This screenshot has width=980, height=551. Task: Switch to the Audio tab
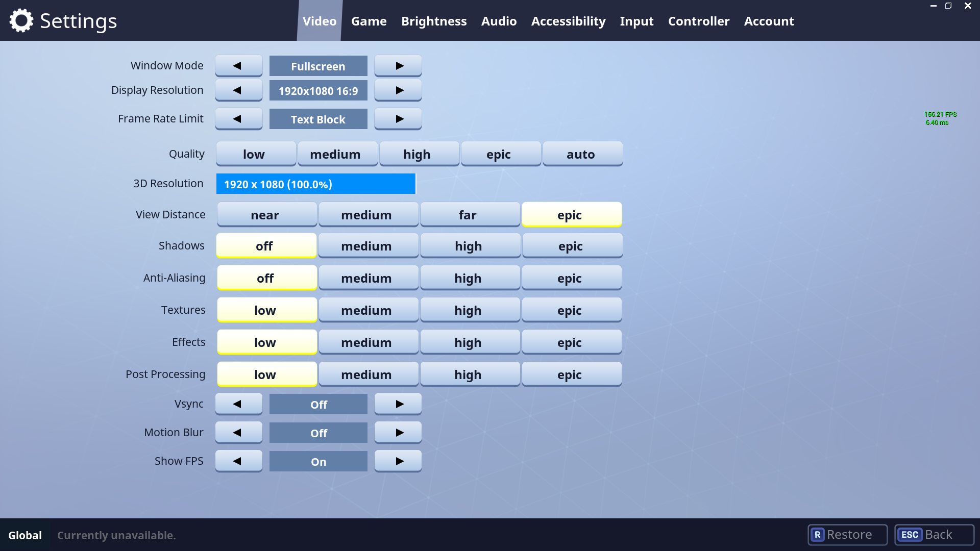[x=499, y=21]
